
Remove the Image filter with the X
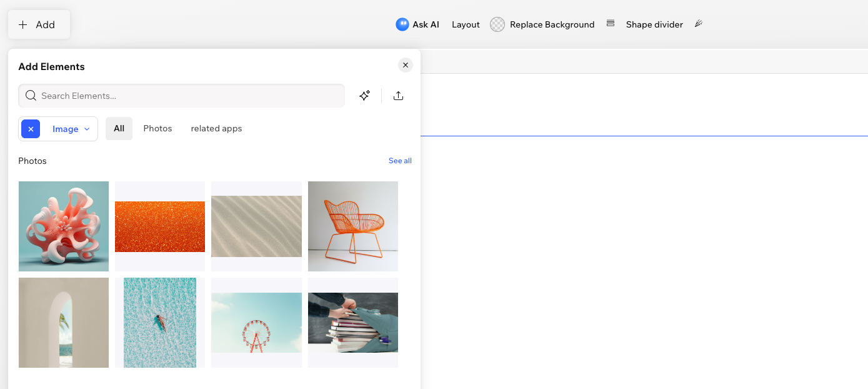tap(31, 129)
